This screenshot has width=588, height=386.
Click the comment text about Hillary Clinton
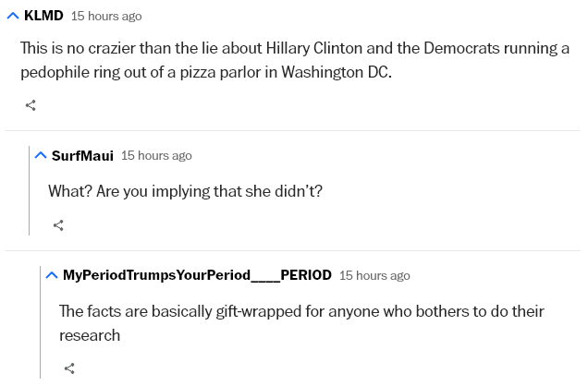click(x=295, y=60)
